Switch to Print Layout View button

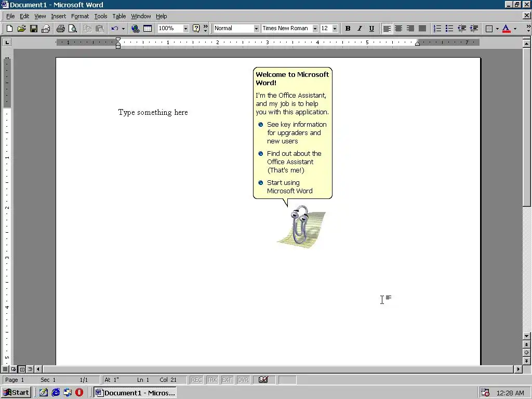[x=22, y=369]
